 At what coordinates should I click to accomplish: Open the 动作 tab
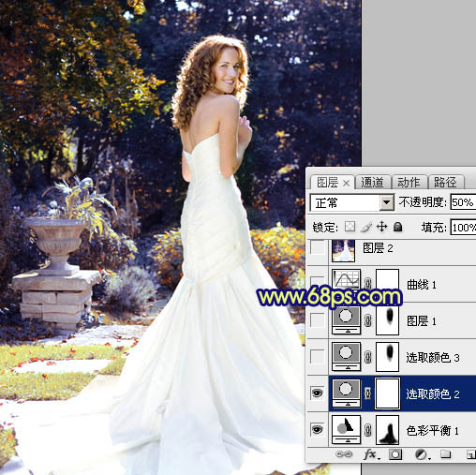click(409, 182)
